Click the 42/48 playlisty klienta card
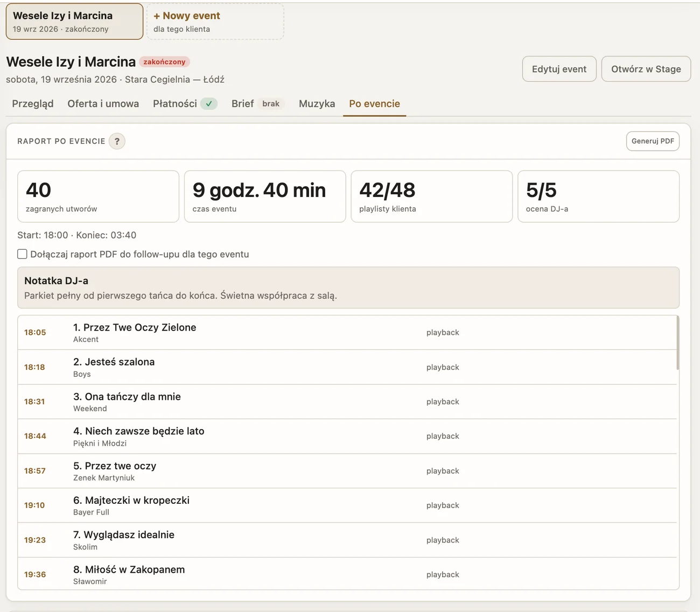The image size is (700, 612). tap(432, 196)
